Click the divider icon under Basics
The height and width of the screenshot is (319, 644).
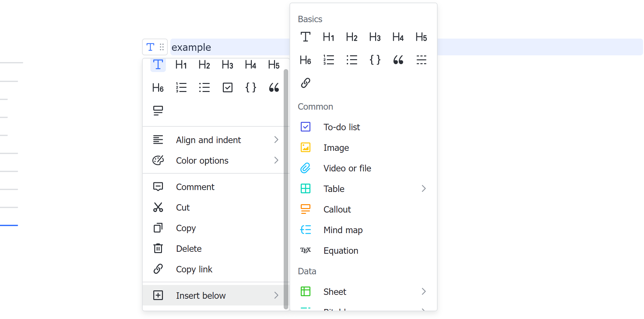point(421,60)
